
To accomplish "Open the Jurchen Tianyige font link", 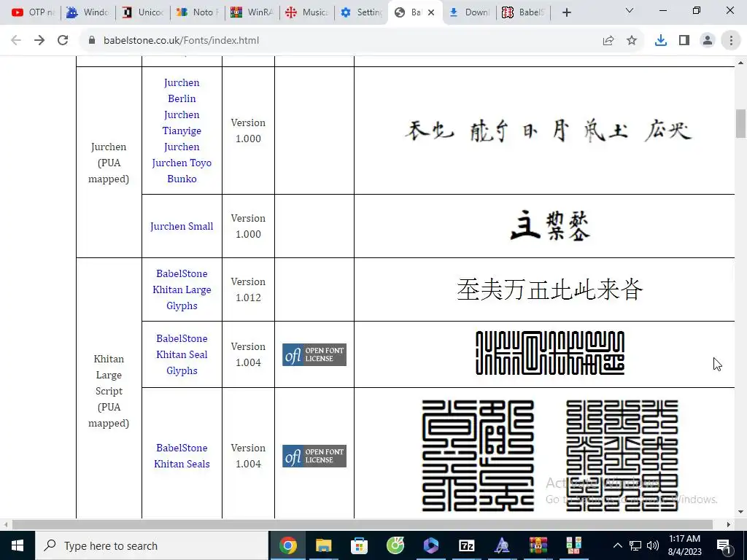I will pyautogui.click(x=182, y=122).
